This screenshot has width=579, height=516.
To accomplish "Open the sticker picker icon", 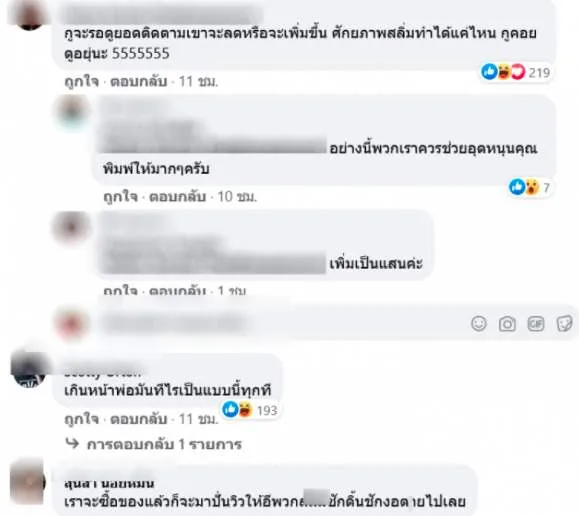I will [x=564, y=324].
